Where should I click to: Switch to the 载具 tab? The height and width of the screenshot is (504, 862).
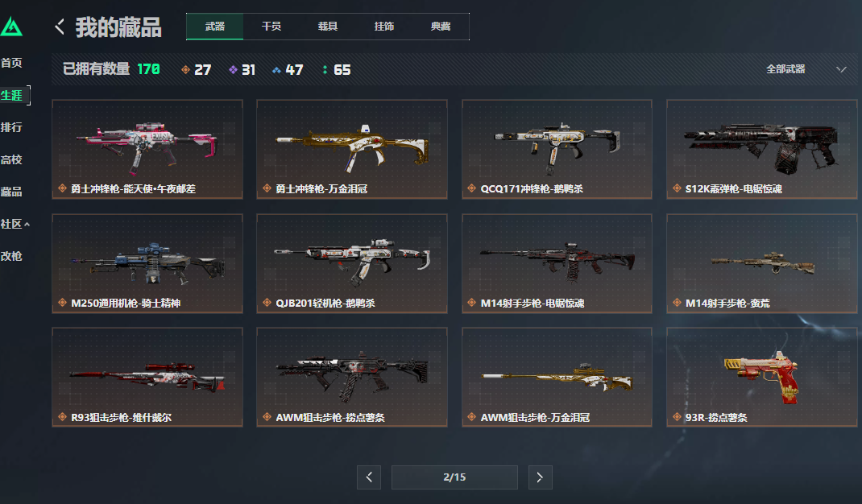point(328,27)
